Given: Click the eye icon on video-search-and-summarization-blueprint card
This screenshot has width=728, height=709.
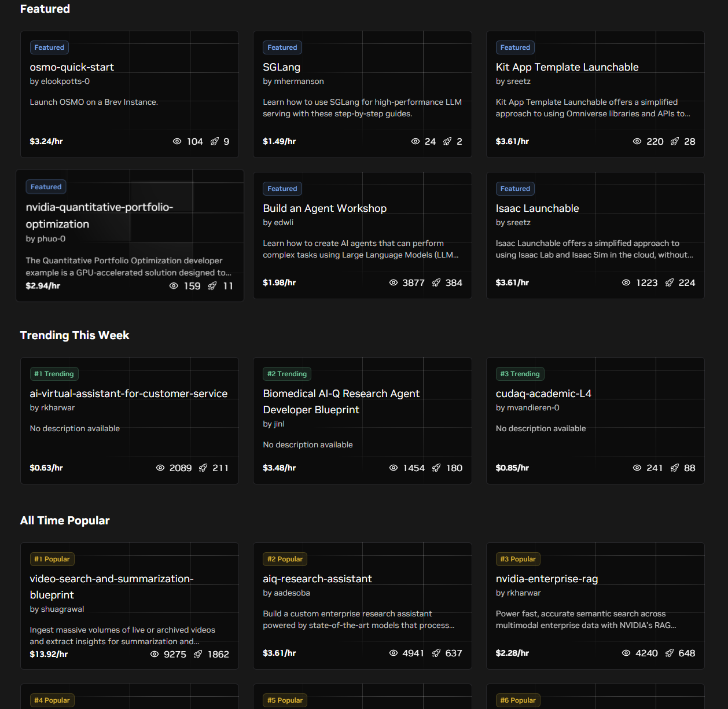Looking at the screenshot, I should pyautogui.click(x=155, y=654).
